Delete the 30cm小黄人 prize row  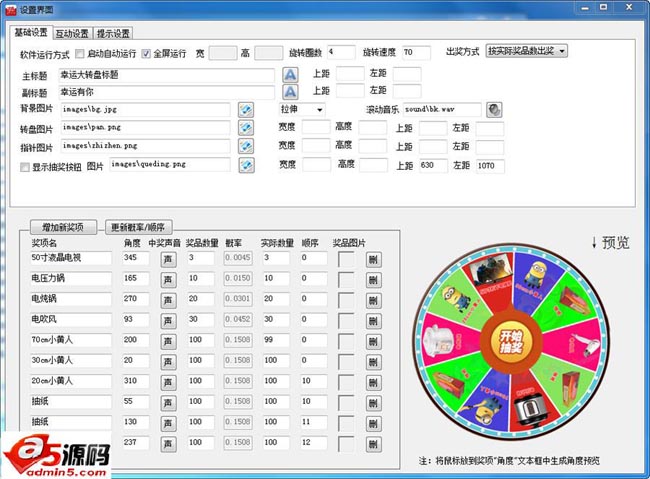click(374, 362)
